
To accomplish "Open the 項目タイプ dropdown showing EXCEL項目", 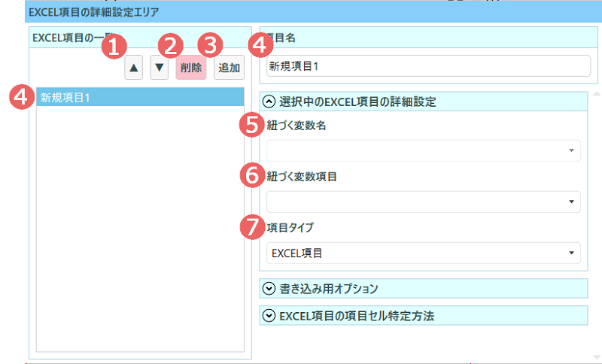I will point(424,253).
